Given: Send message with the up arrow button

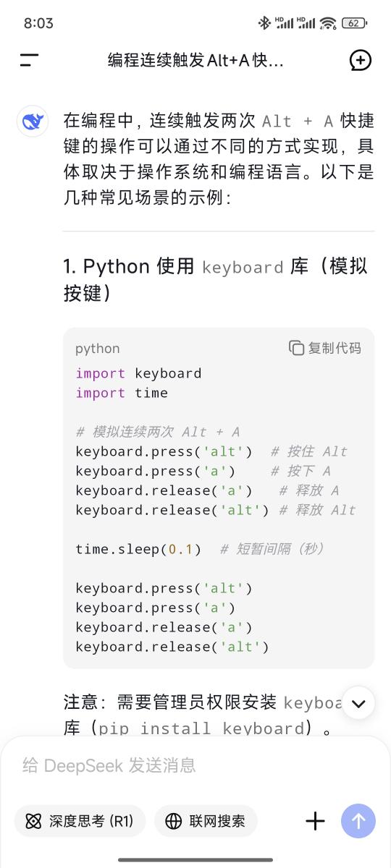Looking at the screenshot, I should (358, 821).
